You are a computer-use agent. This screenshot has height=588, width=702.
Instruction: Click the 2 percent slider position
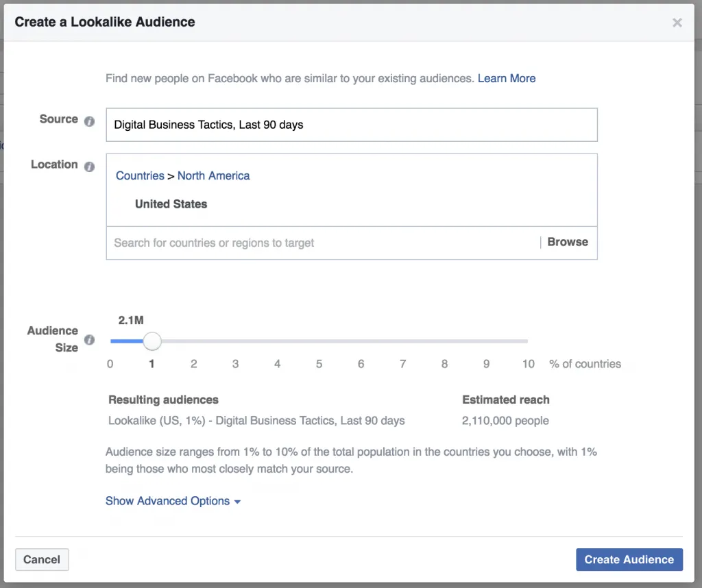(x=194, y=341)
